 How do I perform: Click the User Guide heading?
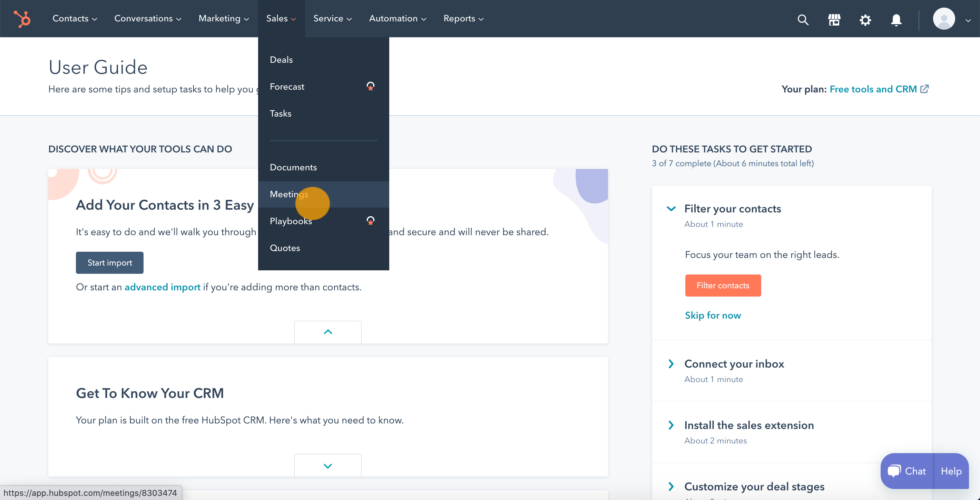click(x=98, y=67)
